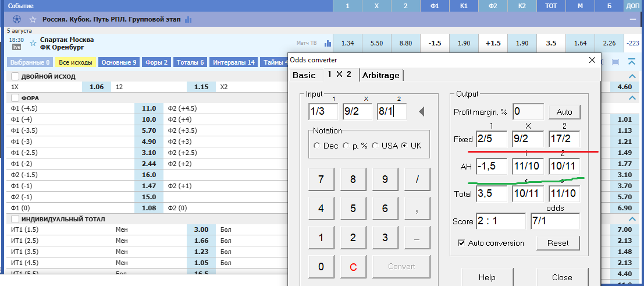The height and width of the screenshot is (286, 644).
Task: Click the Convert button
Action: point(401,266)
